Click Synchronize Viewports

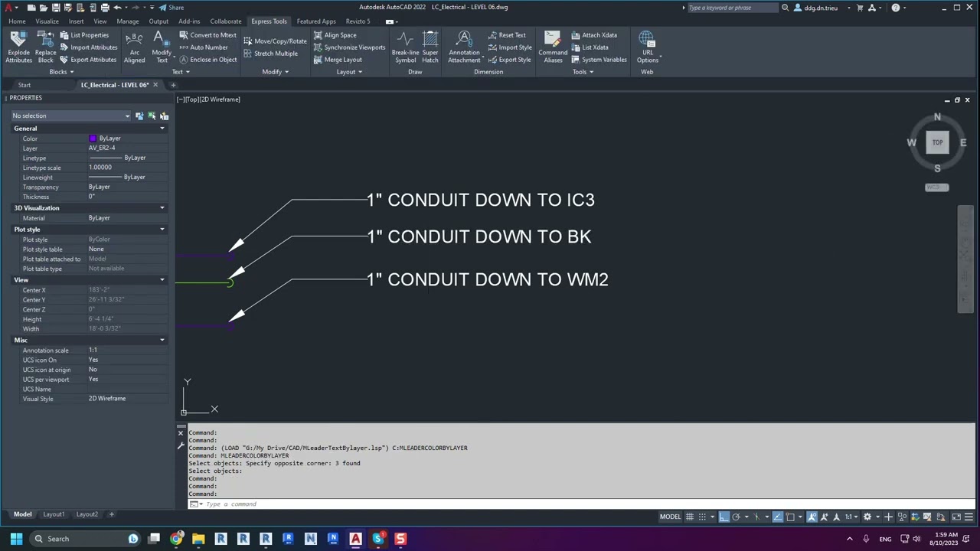(x=349, y=47)
